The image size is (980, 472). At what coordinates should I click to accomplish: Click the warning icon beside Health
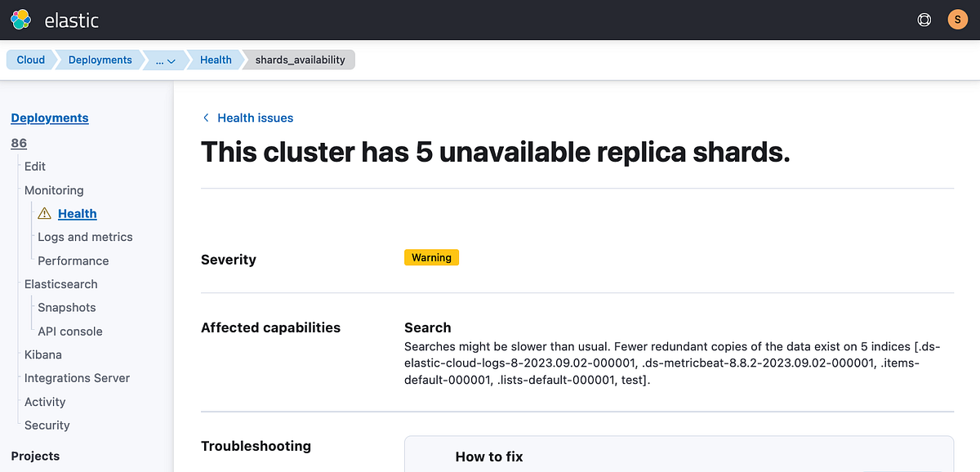point(43,213)
